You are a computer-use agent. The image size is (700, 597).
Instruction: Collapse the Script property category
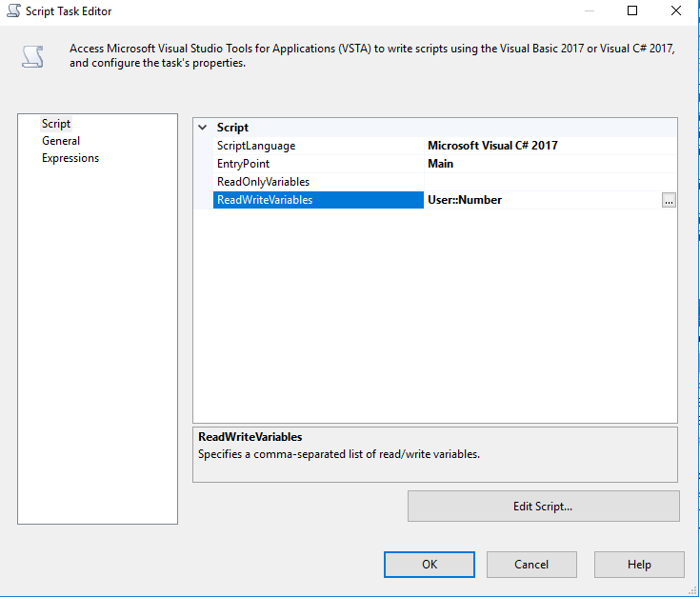(x=203, y=128)
